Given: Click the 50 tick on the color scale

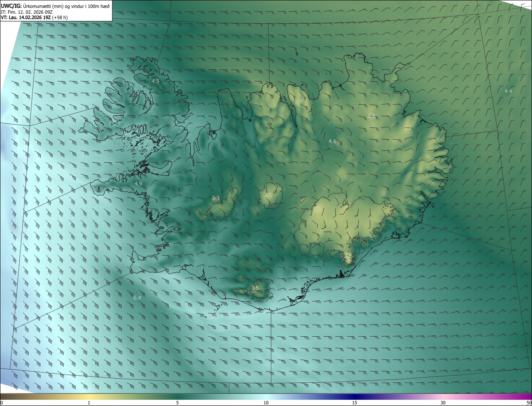Looking at the screenshot, I should [529, 403].
